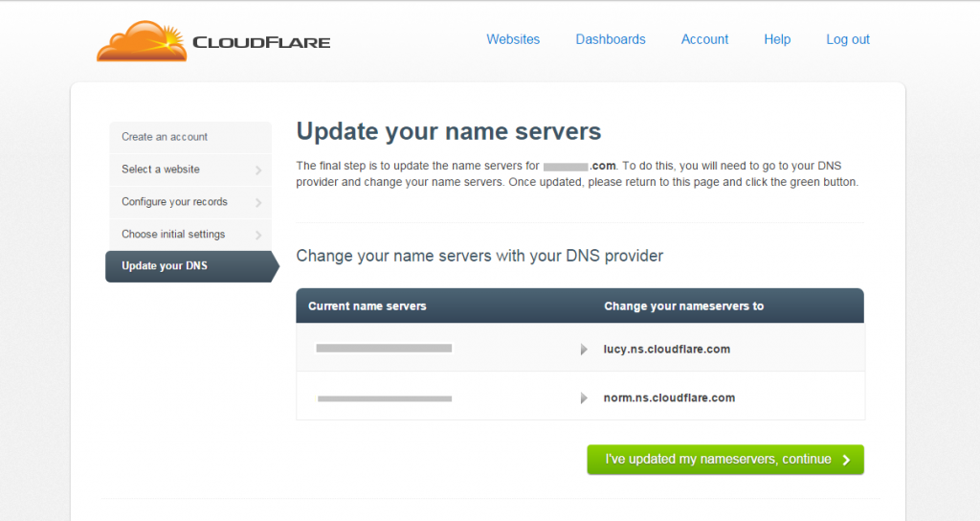Go back to Select a website step
The image size is (980, 521).
click(190, 170)
